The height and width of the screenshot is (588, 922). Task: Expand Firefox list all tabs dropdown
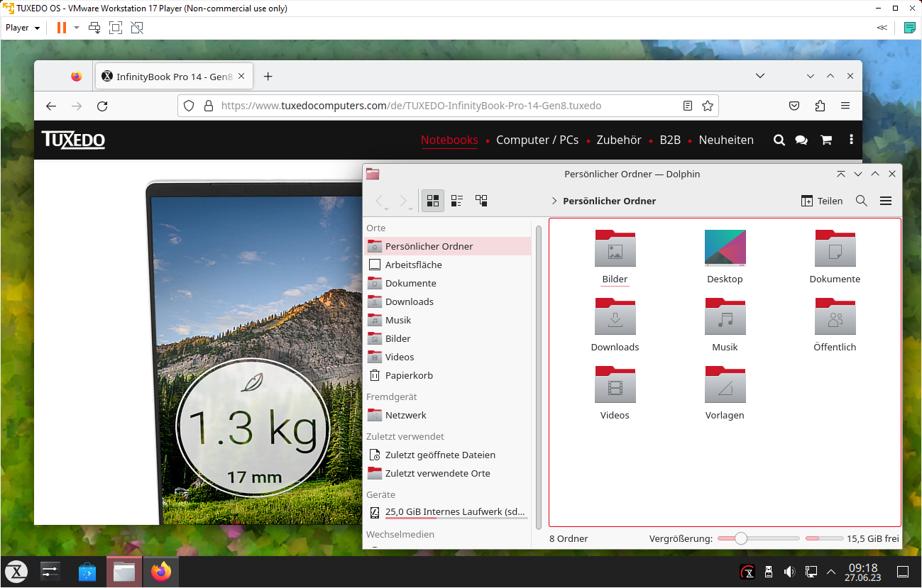coord(760,76)
